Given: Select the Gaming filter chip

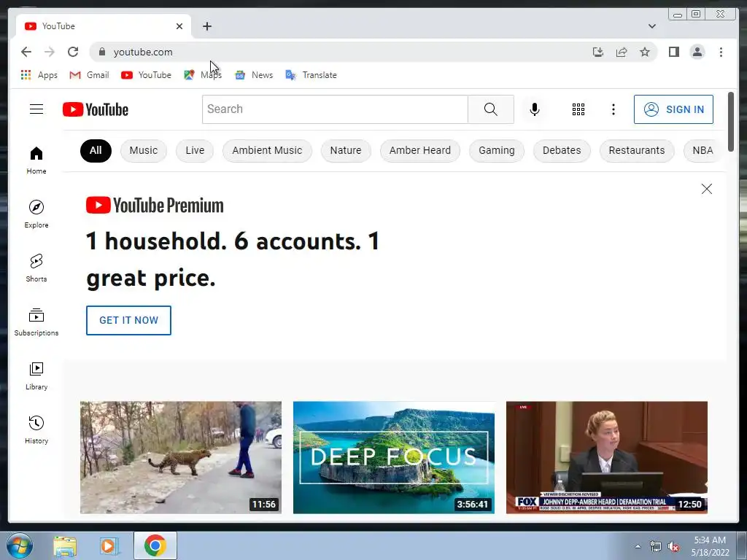Looking at the screenshot, I should pyautogui.click(x=496, y=150).
